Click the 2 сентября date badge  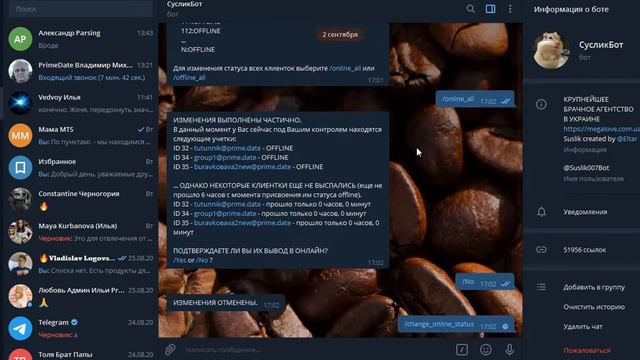point(340,35)
